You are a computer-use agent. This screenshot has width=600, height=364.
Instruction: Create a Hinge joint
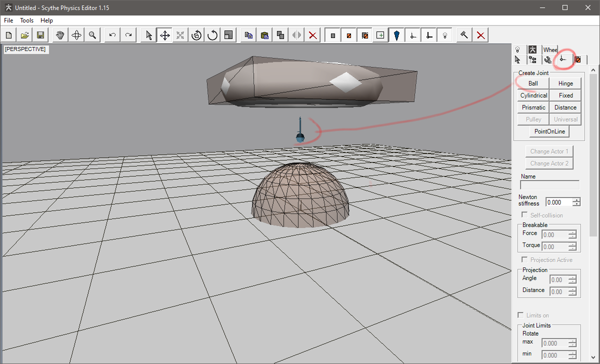(565, 83)
